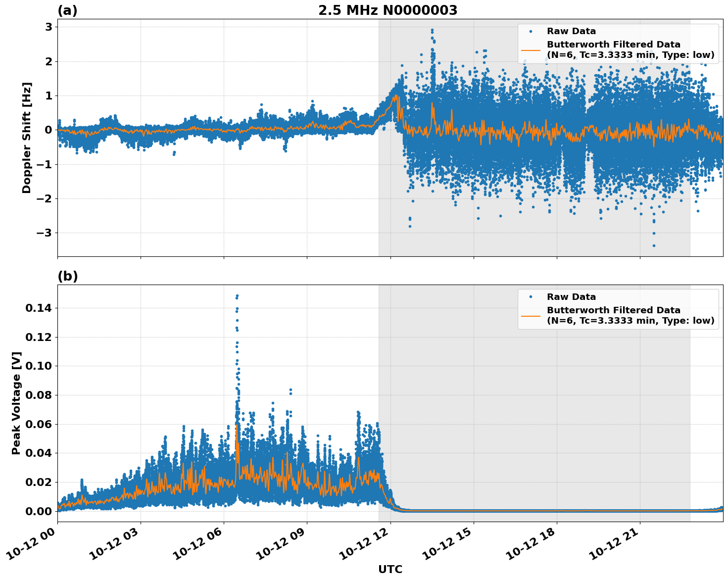Click the orange Butterworth line in Doppler legend
The width and height of the screenshot is (728, 580).
pos(531,50)
